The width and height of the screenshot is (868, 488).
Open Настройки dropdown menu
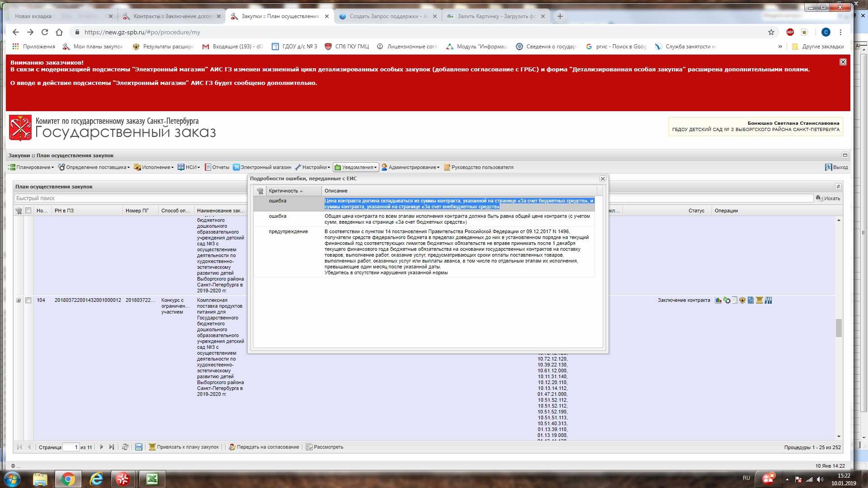click(312, 168)
